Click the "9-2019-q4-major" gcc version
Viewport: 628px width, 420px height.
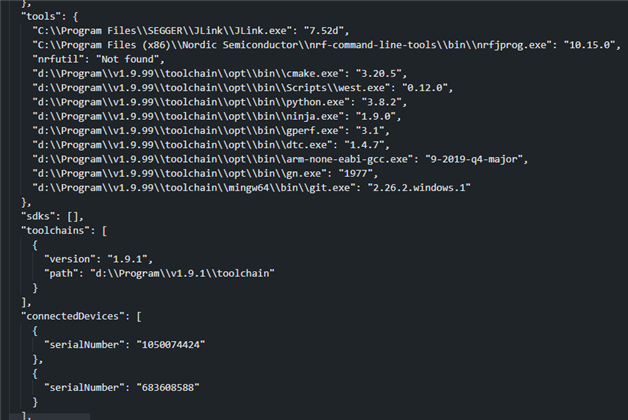pyautogui.click(x=474, y=159)
